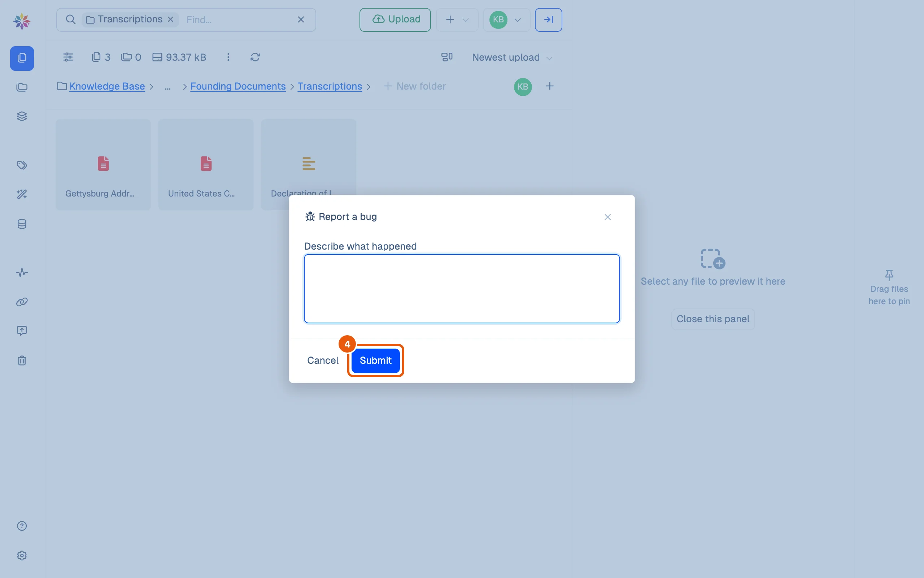The height and width of the screenshot is (578, 924).
Task: Click New folder
Action: pyautogui.click(x=415, y=86)
